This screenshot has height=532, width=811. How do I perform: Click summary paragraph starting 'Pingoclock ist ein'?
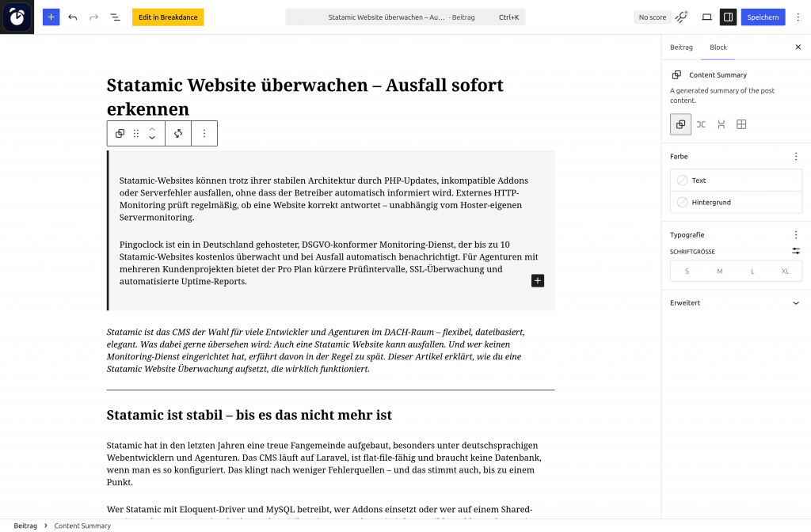click(x=329, y=263)
